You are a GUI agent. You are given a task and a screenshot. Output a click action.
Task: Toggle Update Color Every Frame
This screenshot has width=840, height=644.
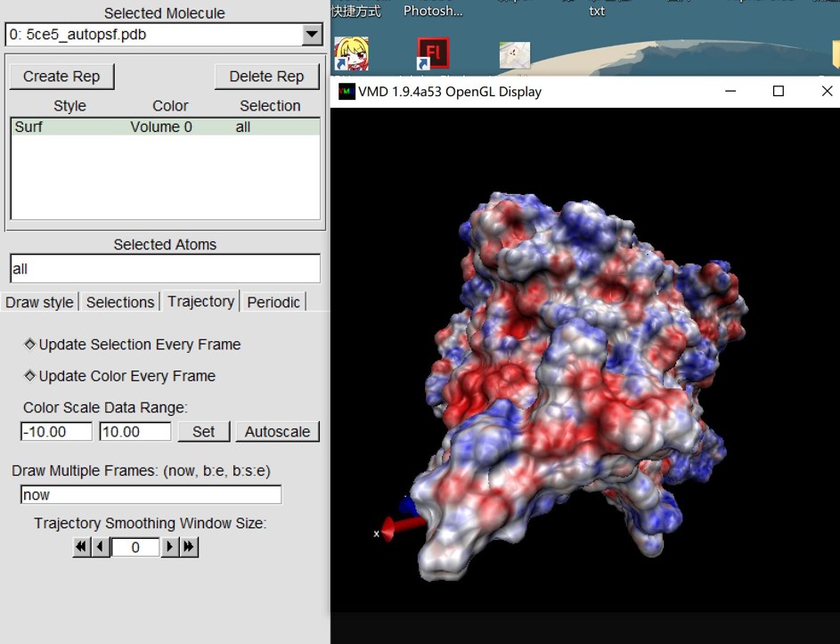click(x=119, y=376)
